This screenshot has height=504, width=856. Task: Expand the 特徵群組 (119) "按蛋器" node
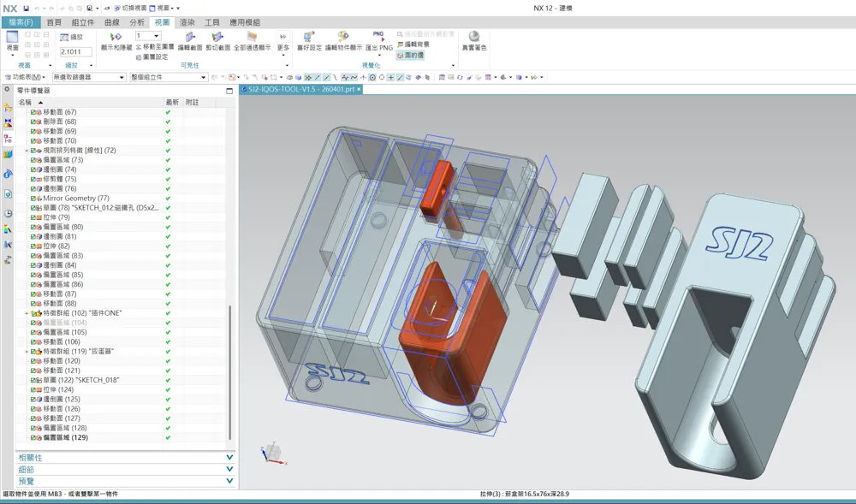pos(27,352)
